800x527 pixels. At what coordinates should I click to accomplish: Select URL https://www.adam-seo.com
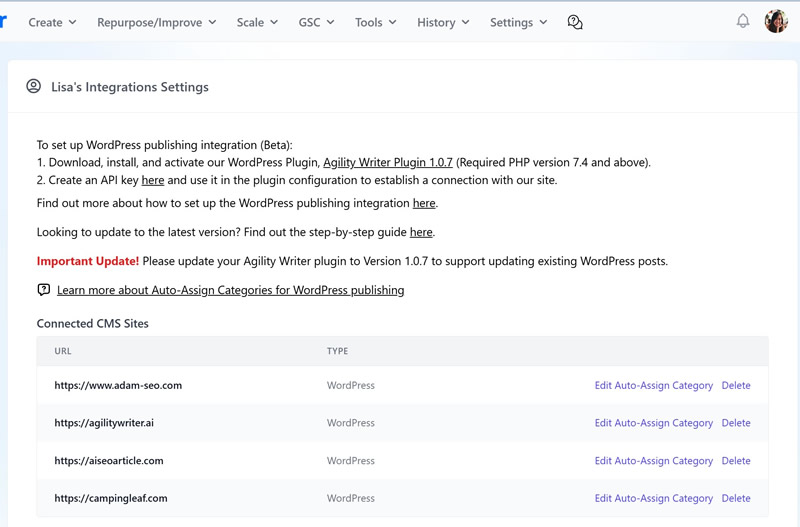click(118, 385)
